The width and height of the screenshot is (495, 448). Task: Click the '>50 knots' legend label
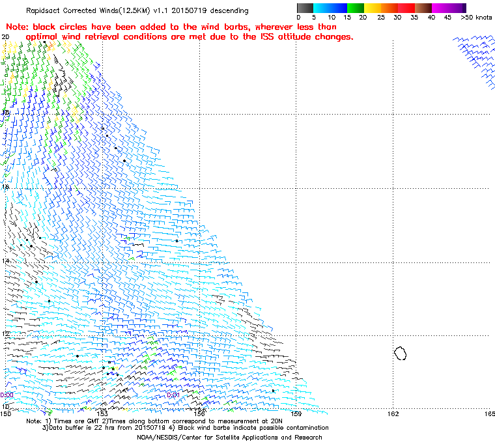pyautogui.click(x=476, y=17)
